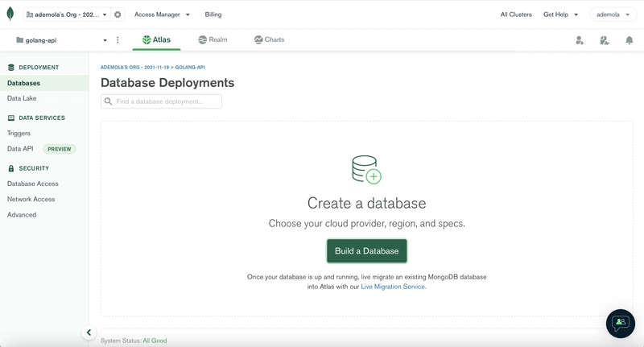
Task: Click the Build a Database button
Action: coord(367,251)
